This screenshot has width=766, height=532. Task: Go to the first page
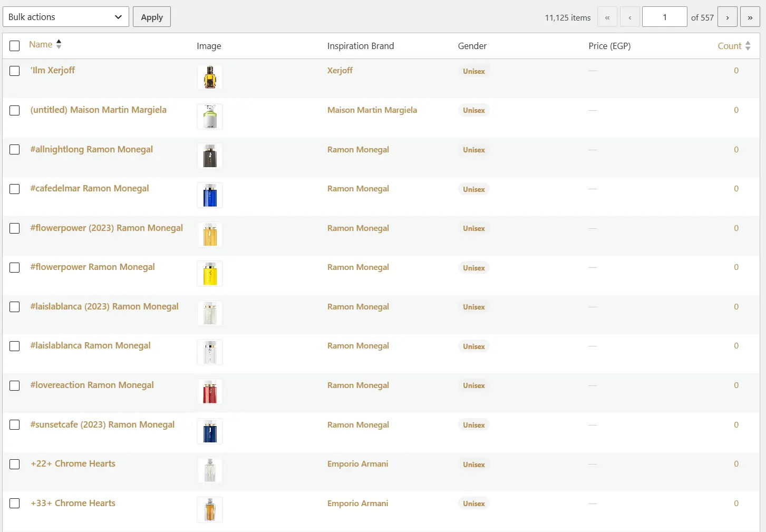[607, 17]
